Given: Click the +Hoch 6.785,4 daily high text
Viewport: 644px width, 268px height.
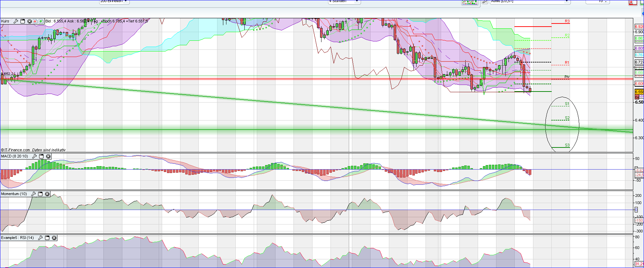Looking at the screenshot, I should click(113, 21).
